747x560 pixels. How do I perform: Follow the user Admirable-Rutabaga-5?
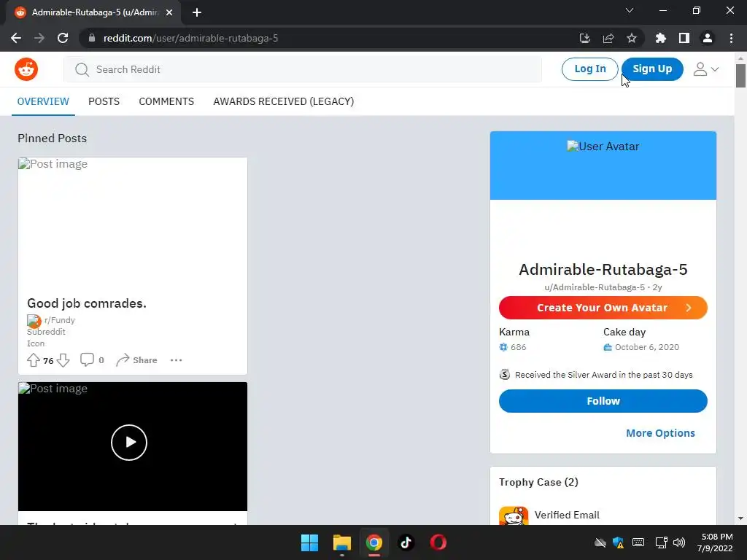(603, 401)
